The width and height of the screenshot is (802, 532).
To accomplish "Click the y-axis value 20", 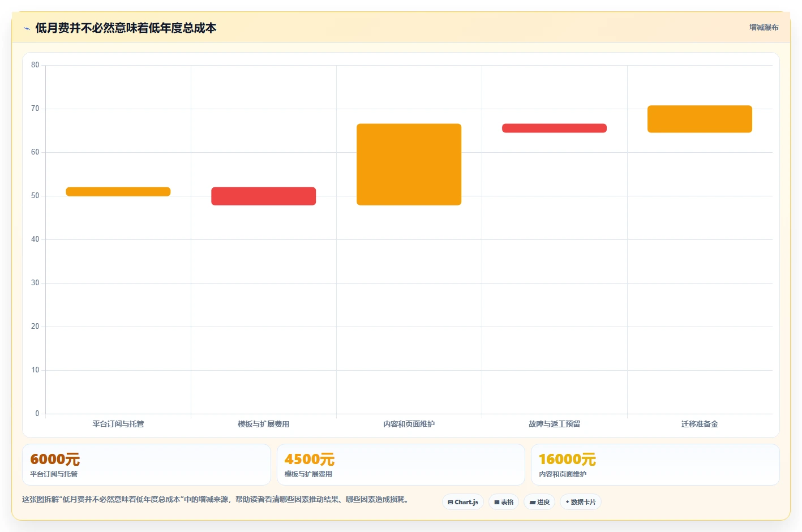I will click(x=35, y=327).
